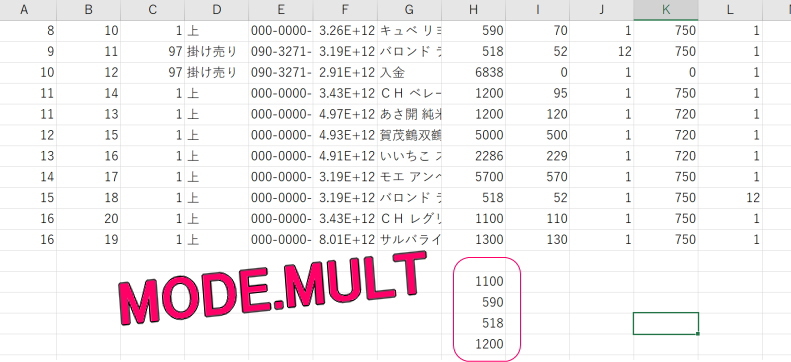Select column header H
The image size is (791, 362).
pos(473,10)
